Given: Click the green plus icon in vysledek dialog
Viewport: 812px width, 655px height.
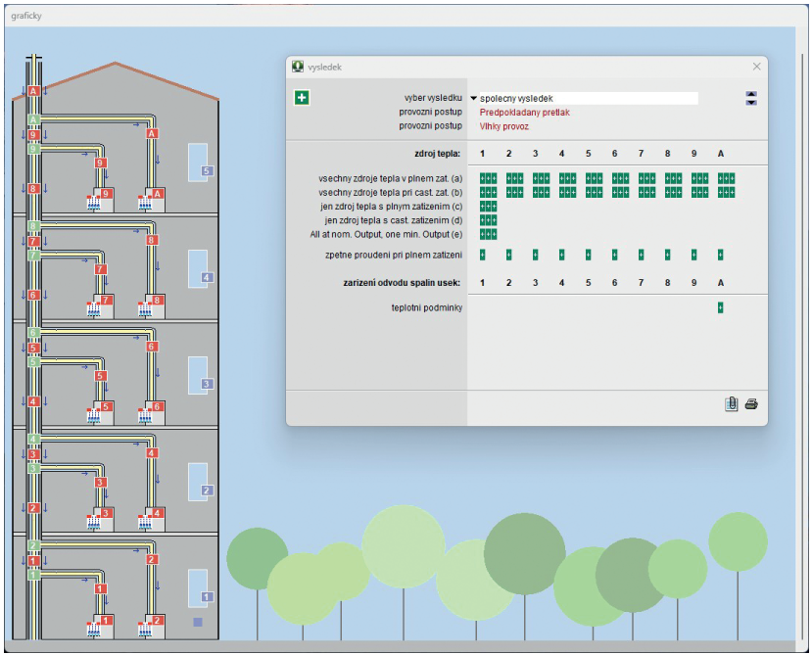Looking at the screenshot, I should click(302, 97).
